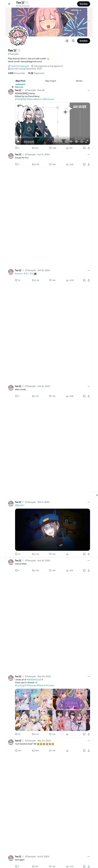Share the "ellen study" post
98x868 pixels.
[x=89, y=396]
